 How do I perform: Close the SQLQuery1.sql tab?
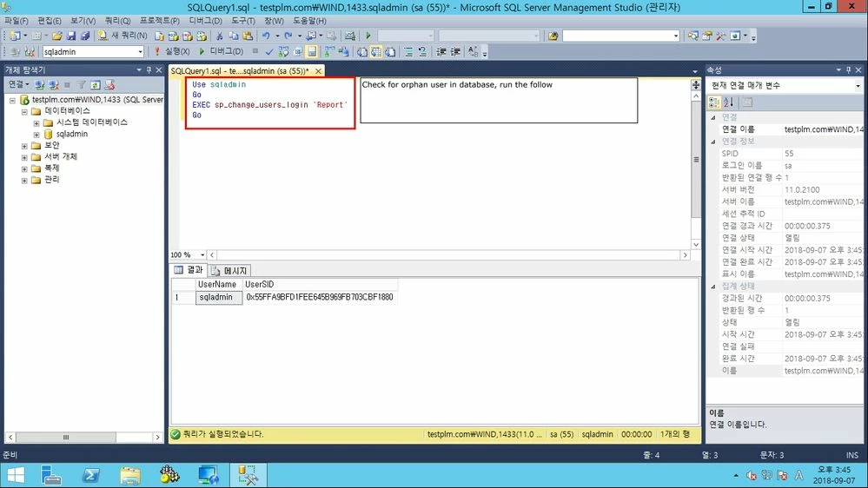coord(318,71)
